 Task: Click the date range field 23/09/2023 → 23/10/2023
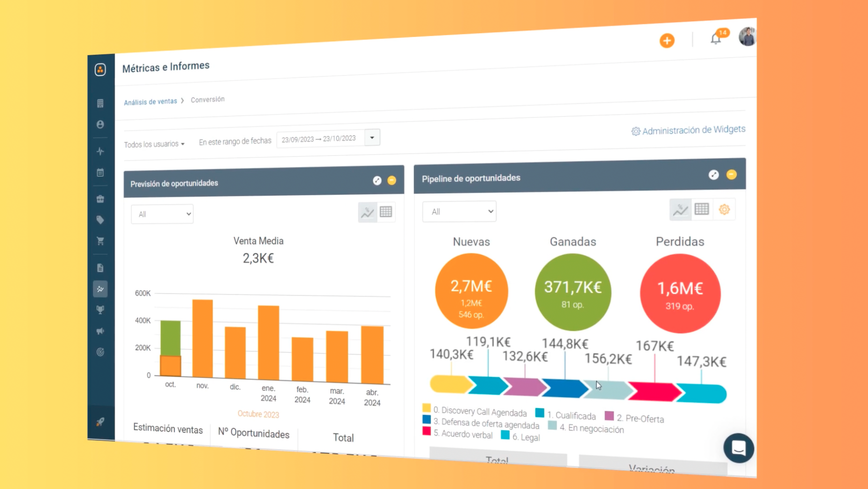coord(320,139)
